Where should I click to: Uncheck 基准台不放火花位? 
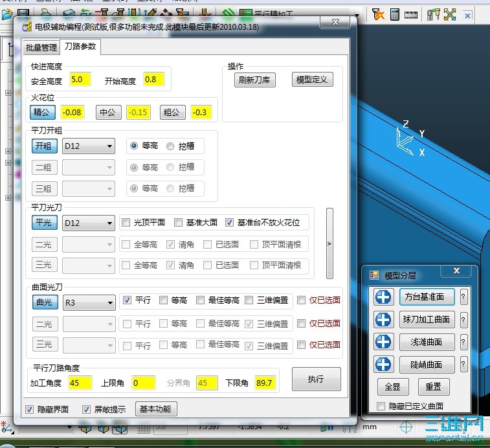229,222
